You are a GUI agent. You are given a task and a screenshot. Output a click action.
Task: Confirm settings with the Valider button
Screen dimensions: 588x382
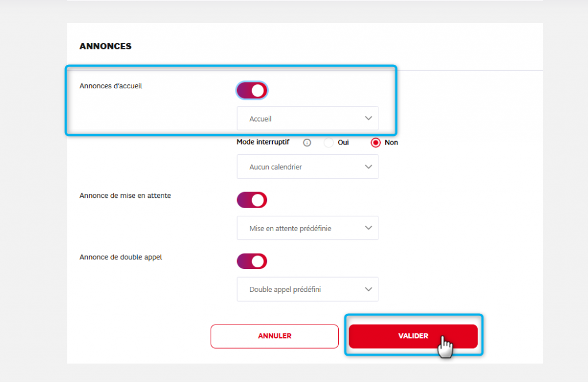(x=413, y=336)
